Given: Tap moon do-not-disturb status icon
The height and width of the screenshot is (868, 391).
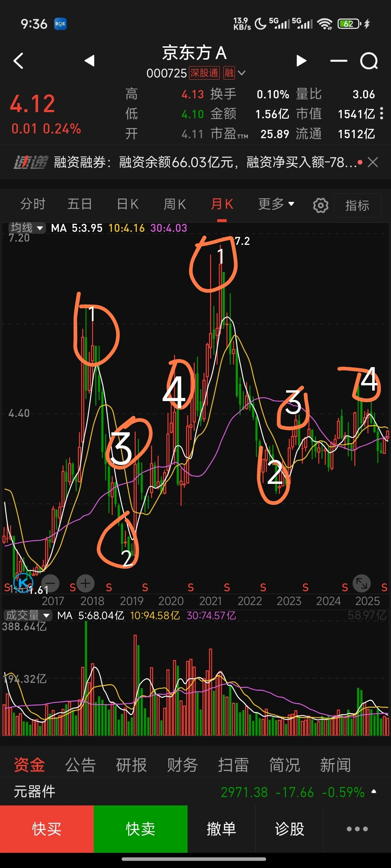Looking at the screenshot, I should (x=260, y=24).
